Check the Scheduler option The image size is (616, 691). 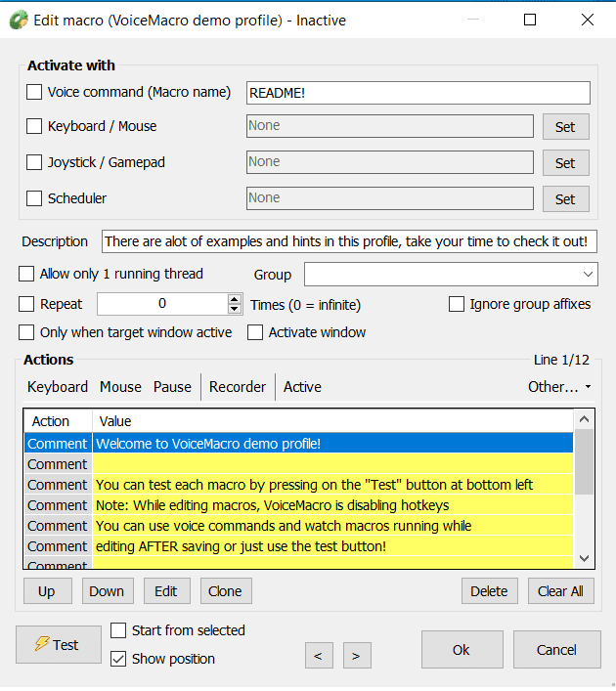(34, 198)
